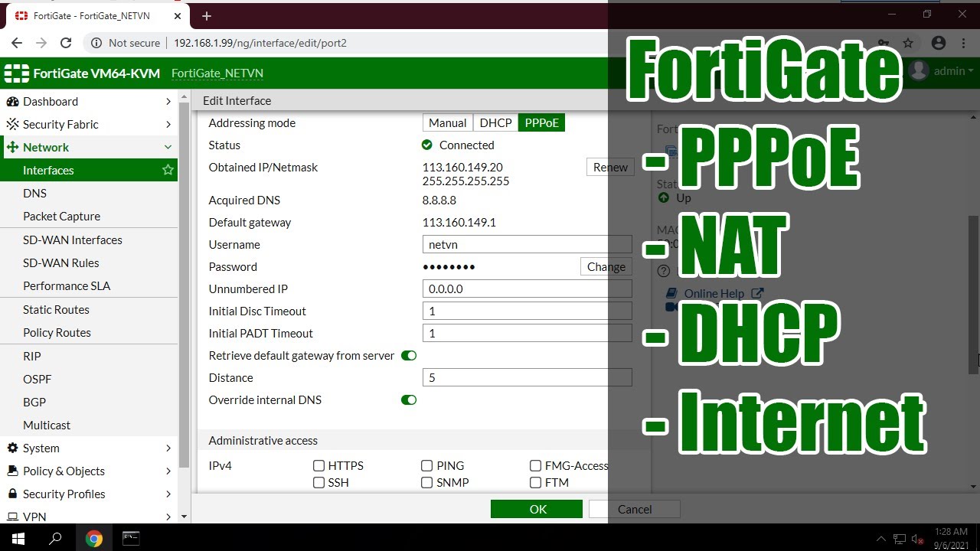The image size is (980, 551).
Task: Open the Windows Start menu
Action: [x=18, y=538]
